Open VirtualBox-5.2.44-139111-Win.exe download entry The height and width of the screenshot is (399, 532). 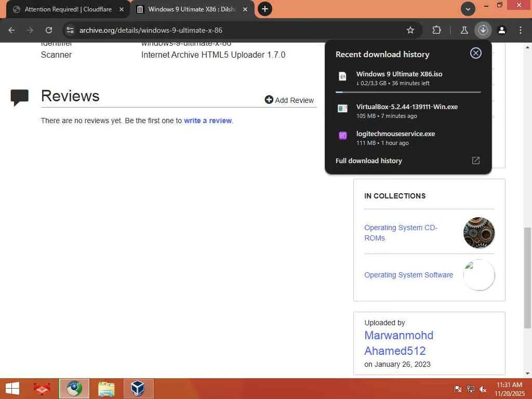coord(408,111)
